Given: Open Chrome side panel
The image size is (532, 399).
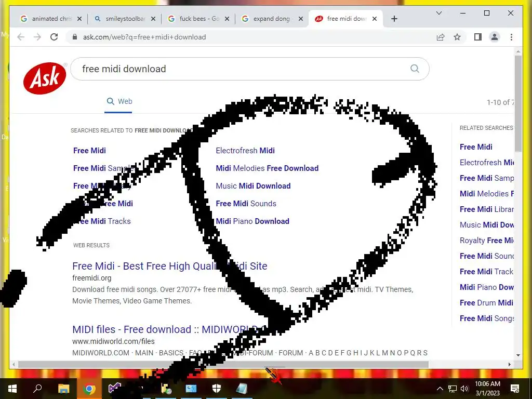Looking at the screenshot, I should (478, 37).
